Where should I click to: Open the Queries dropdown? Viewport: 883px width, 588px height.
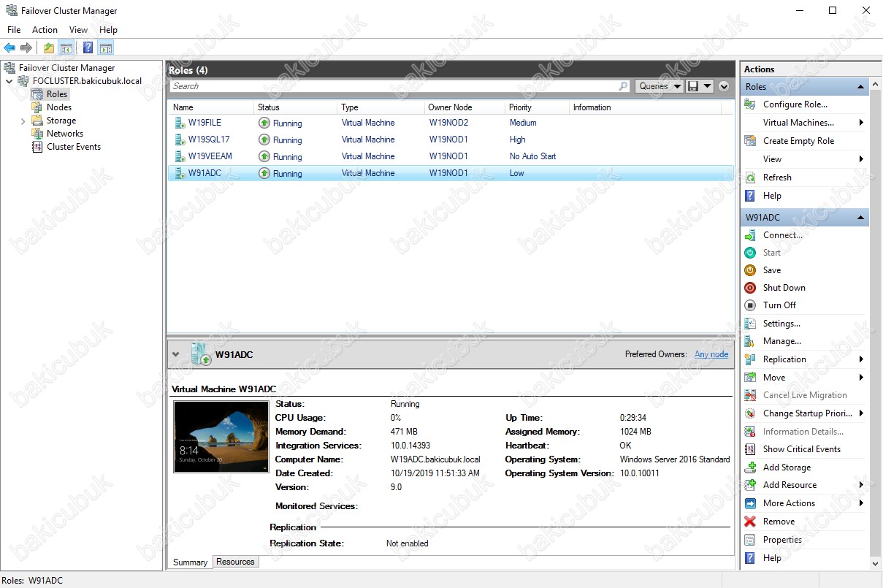tap(659, 86)
